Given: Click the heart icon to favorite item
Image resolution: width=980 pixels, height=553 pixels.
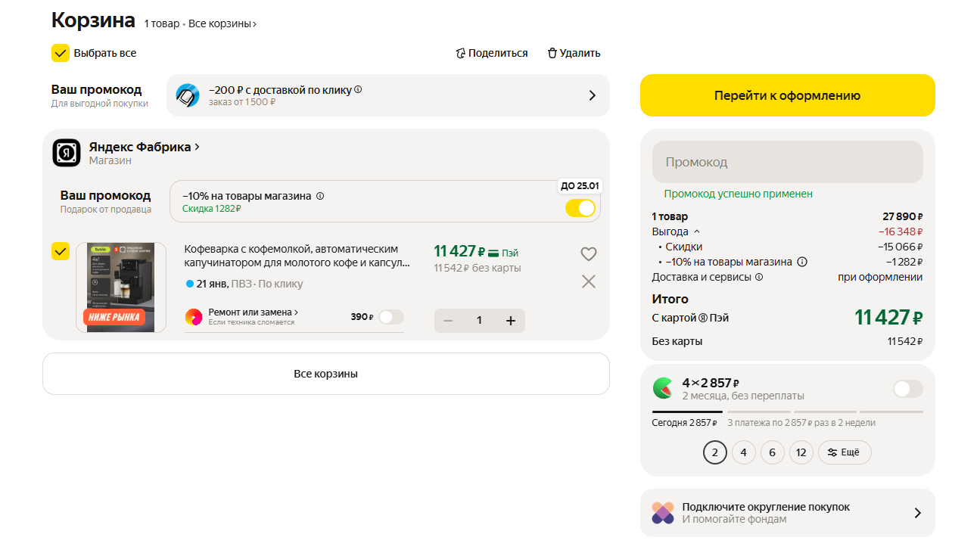Looking at the screenshot, I should pyautogui.click(x=588, y=254).
